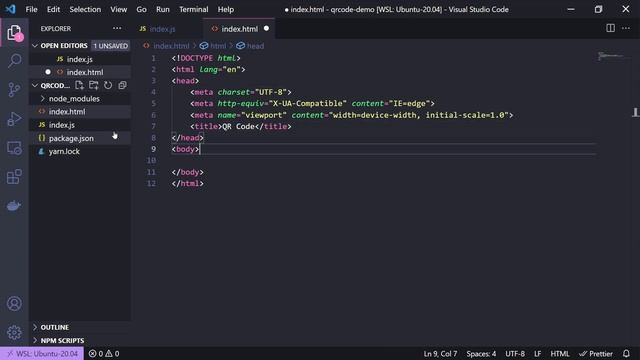Image resolution: width=640 pixels, height=360 pixels.
Task: Collapse all folders in explorer
Action: coord(122,85)
